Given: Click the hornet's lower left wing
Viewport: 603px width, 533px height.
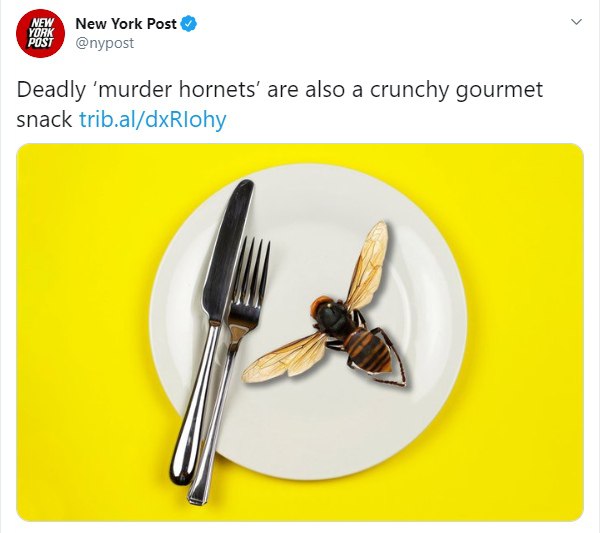Looking at the screenshot, I should 285,358.
